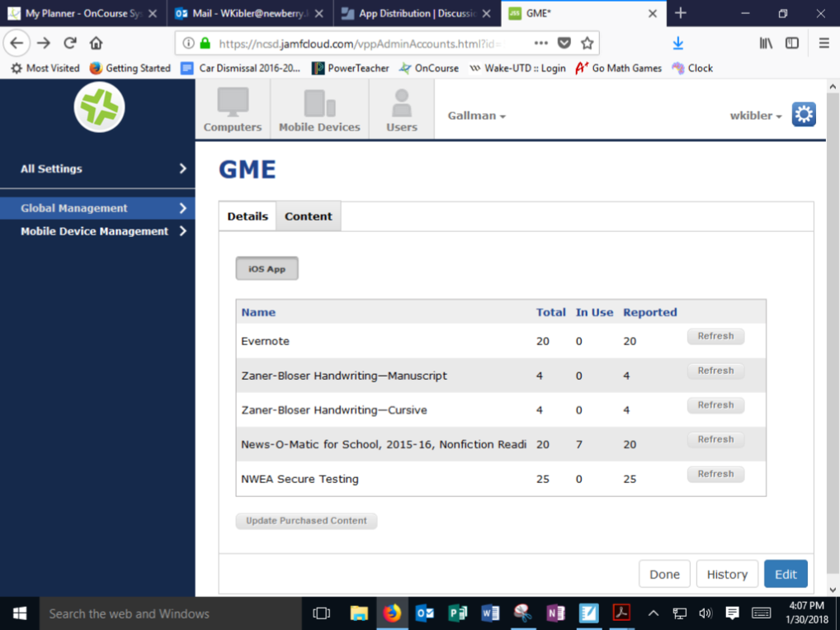Open Publisher from the taskbar
The width and height of the screenshot is (840, 630).
[457, 613]
